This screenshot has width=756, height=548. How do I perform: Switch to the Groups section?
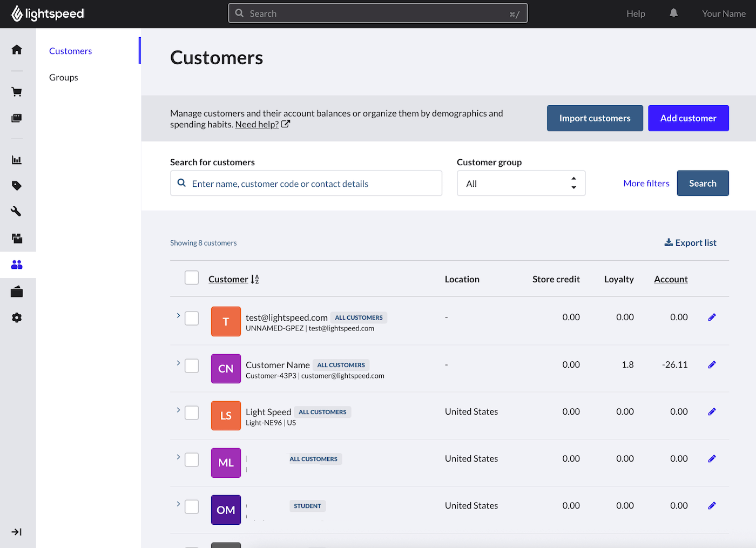click(x=63, y=77)
